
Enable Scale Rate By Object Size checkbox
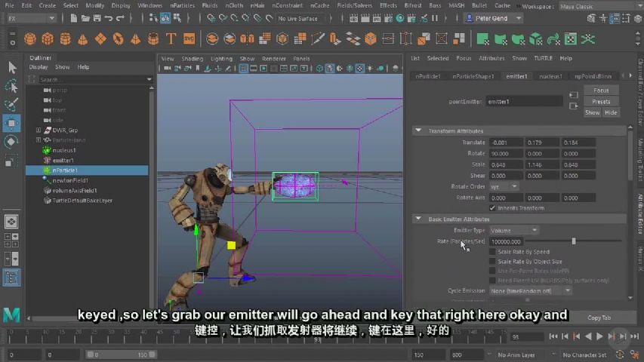[492, 262]
